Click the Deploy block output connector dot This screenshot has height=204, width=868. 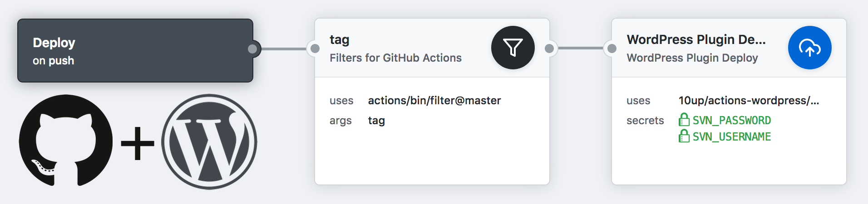[253, 49]
